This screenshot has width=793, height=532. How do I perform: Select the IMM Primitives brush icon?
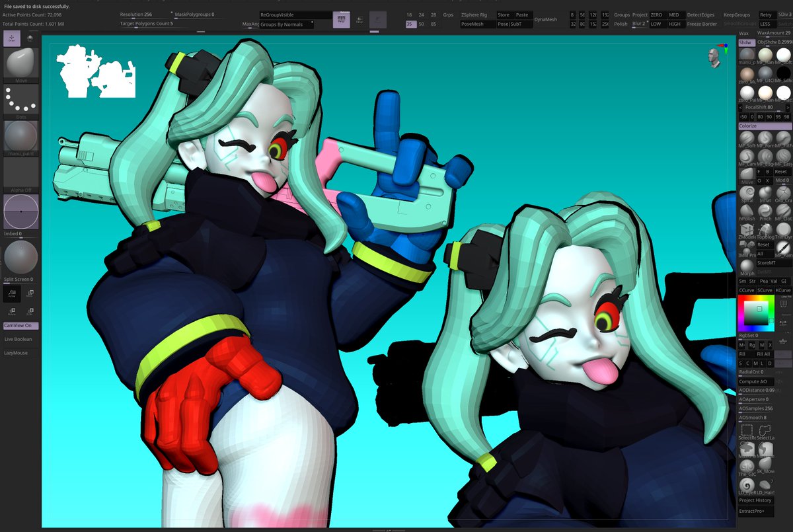pos(747,248)
